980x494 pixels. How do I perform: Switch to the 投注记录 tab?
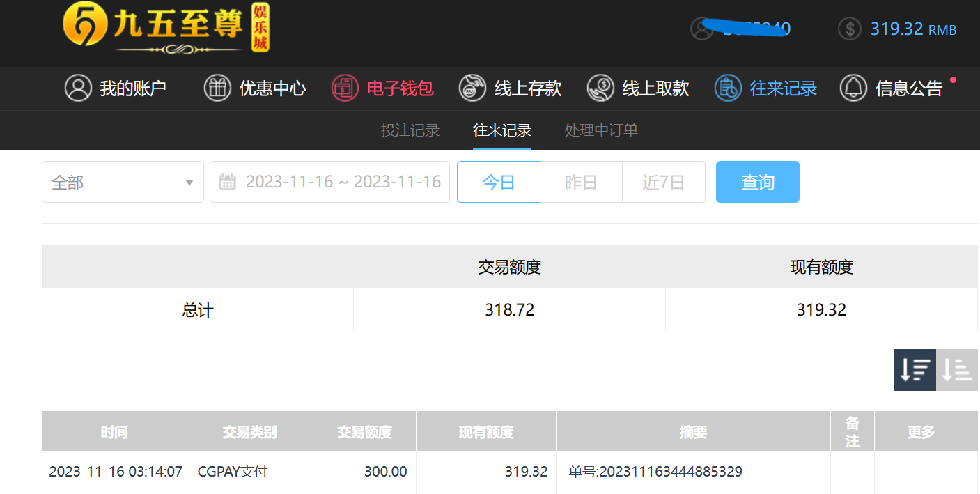pyautogui.click(x=410, y=130)
